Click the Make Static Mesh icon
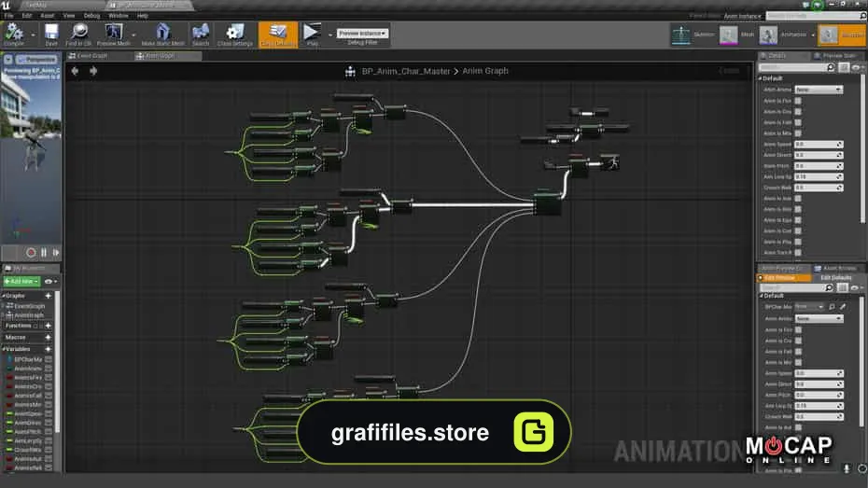Image resolution: width=868 pixels, height=488 pixels. point(162,32)
